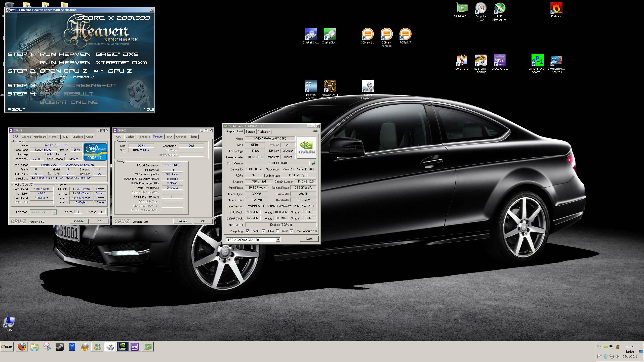This screenshot has width=644, height=362.
Task: Select the FurMark desktop shortcut
Action: point(556,10)
